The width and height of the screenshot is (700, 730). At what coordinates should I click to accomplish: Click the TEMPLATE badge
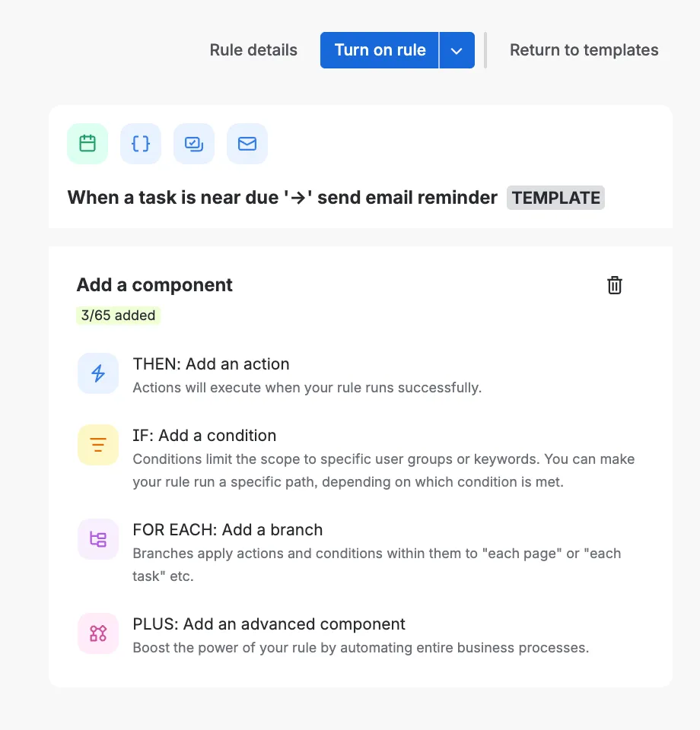(x=555, y=197)
